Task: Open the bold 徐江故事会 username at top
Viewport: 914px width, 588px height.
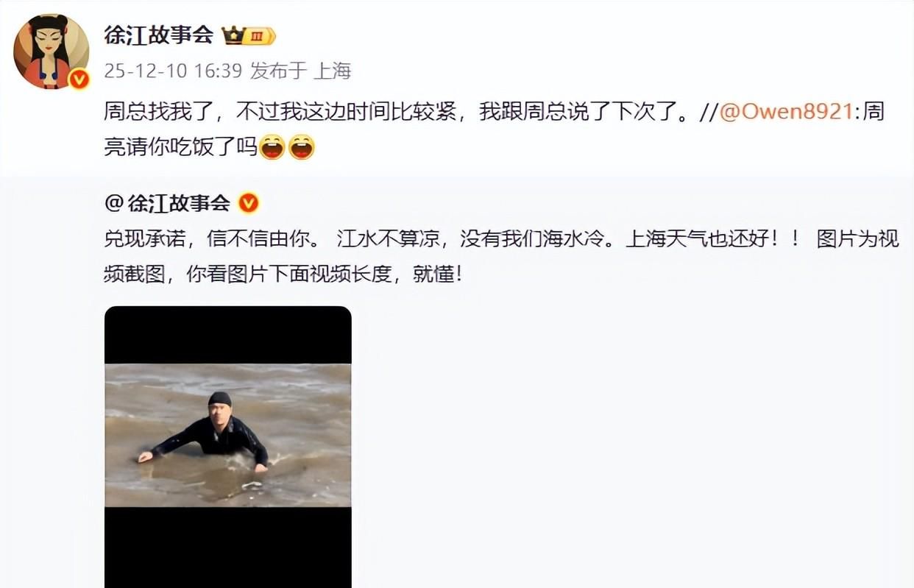Action: tap(159, 35)
